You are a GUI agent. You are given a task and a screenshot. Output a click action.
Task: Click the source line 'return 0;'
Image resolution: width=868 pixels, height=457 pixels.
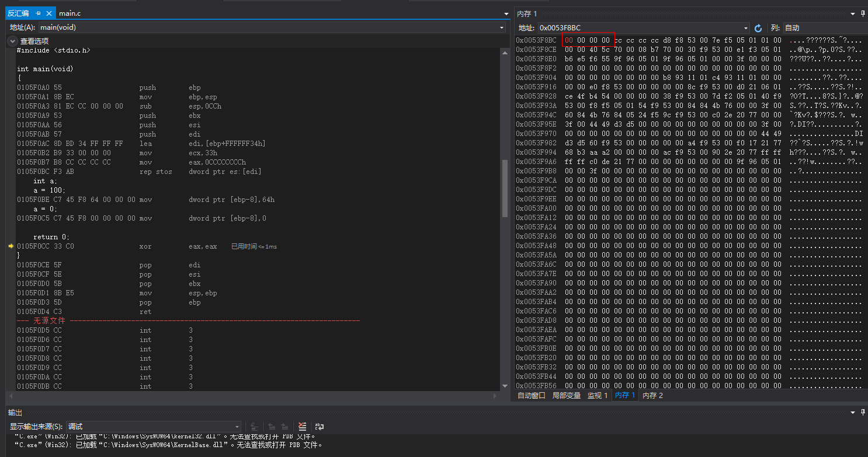pos(51,237)
